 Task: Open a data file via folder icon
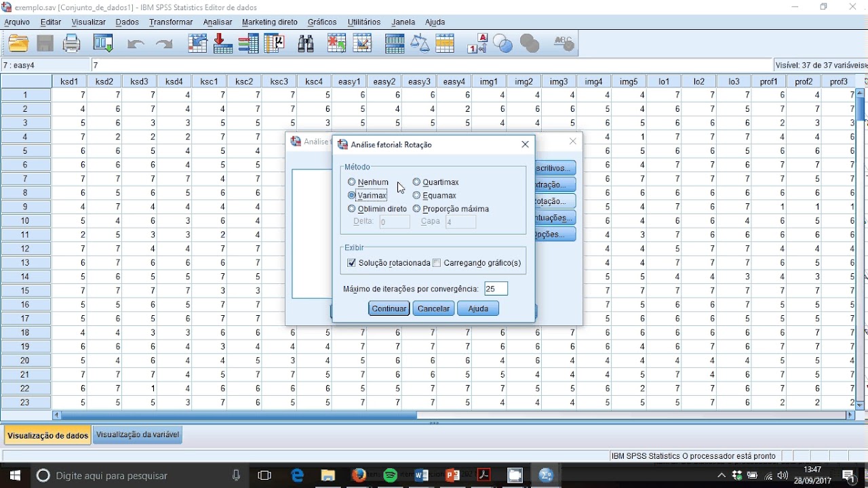18,44
